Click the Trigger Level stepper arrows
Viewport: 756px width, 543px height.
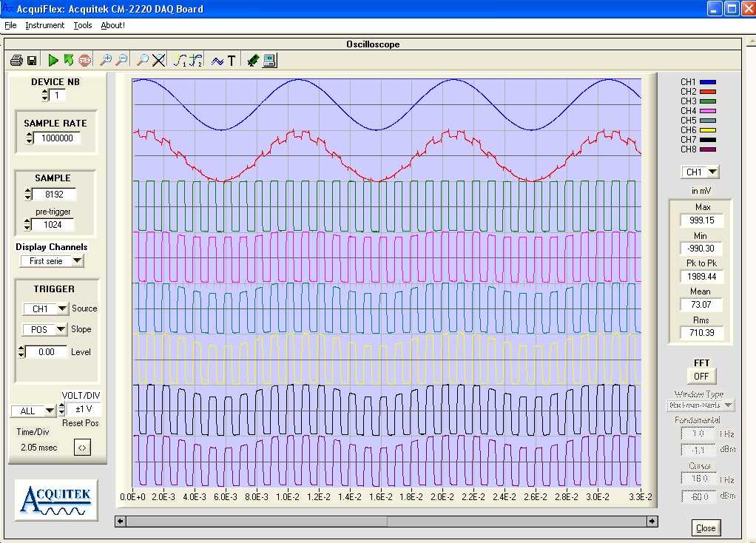coord(21,351)
